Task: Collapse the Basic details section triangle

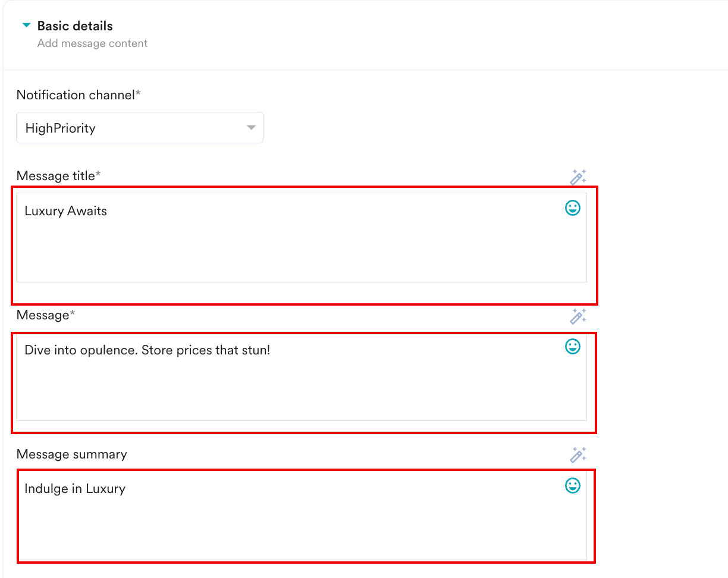Action: (26, 26)
